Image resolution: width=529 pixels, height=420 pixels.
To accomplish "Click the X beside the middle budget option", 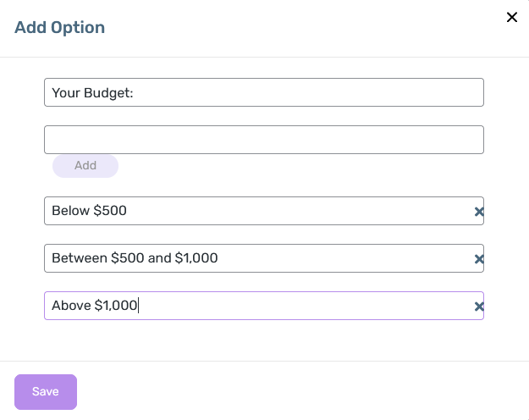I will (479, 259).
